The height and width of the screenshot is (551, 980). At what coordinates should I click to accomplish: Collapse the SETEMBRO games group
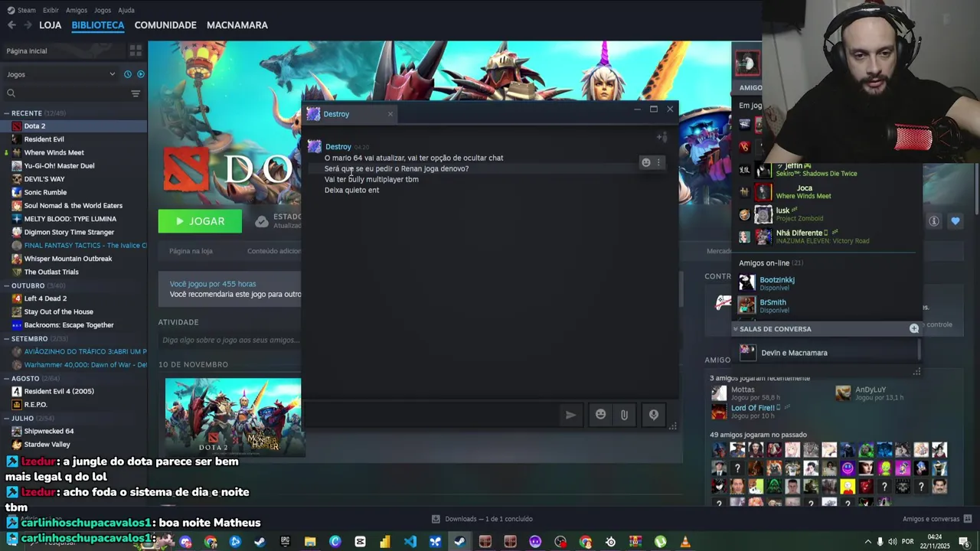pyautogui.click(x=7, y=338)
